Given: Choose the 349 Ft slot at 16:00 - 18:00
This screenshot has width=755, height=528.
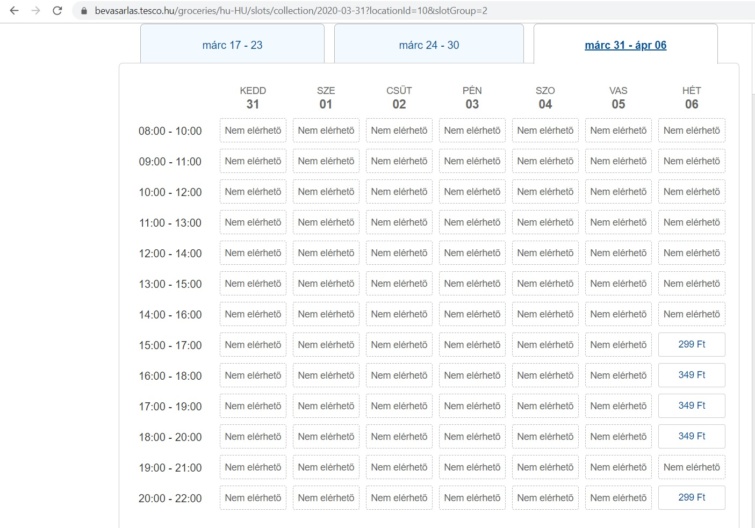Looking at the screenshot, I should 692,375.
